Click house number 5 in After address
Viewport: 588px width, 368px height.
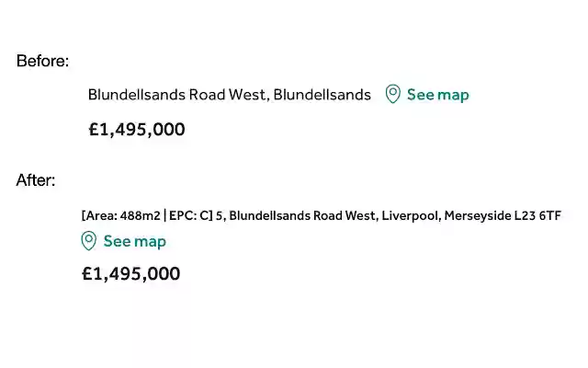tap(220, 216)
